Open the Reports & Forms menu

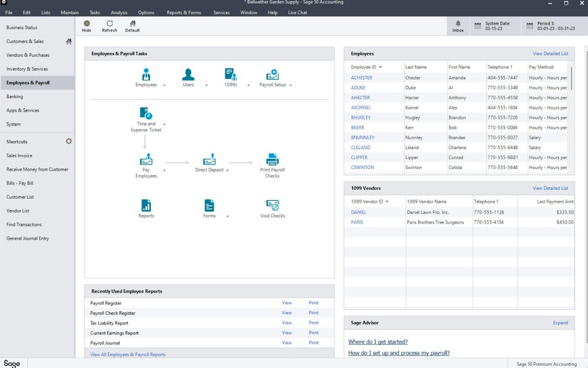pos(184,12)
